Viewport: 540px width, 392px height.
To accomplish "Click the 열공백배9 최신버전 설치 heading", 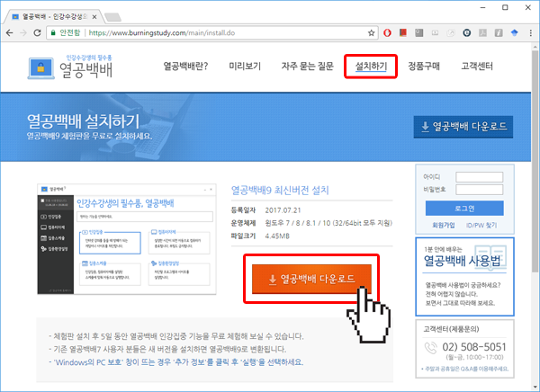I will pos(280,191).
